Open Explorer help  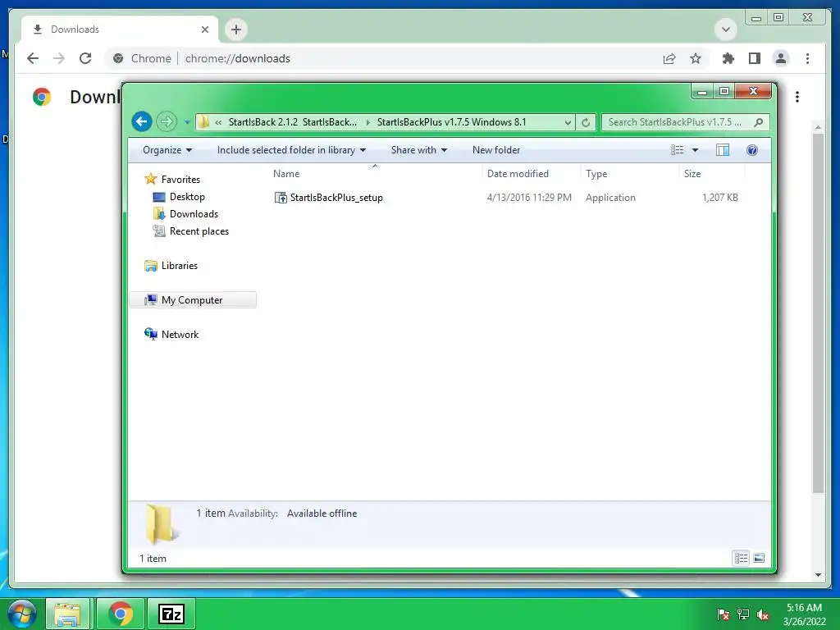[x=752, y=150]
